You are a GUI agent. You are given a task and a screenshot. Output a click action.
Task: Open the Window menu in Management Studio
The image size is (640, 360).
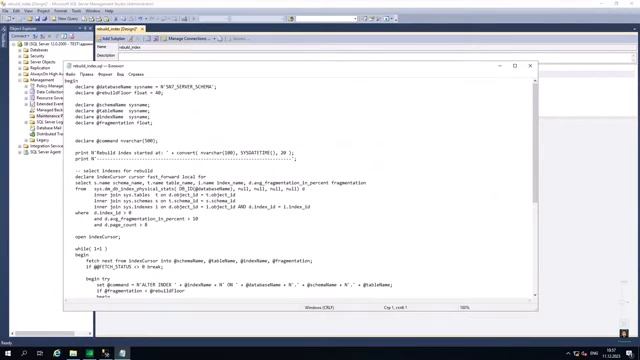(93, 11)
